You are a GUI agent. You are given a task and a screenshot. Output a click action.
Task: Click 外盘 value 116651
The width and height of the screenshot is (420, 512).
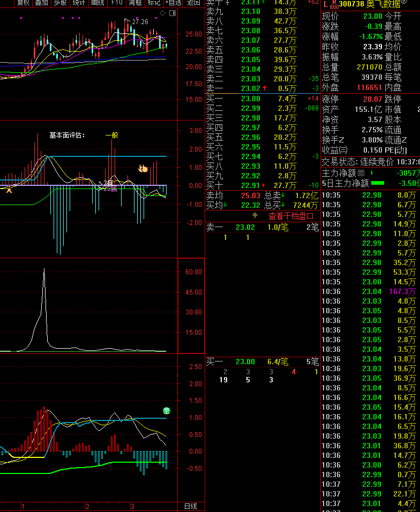pos(370,87)
